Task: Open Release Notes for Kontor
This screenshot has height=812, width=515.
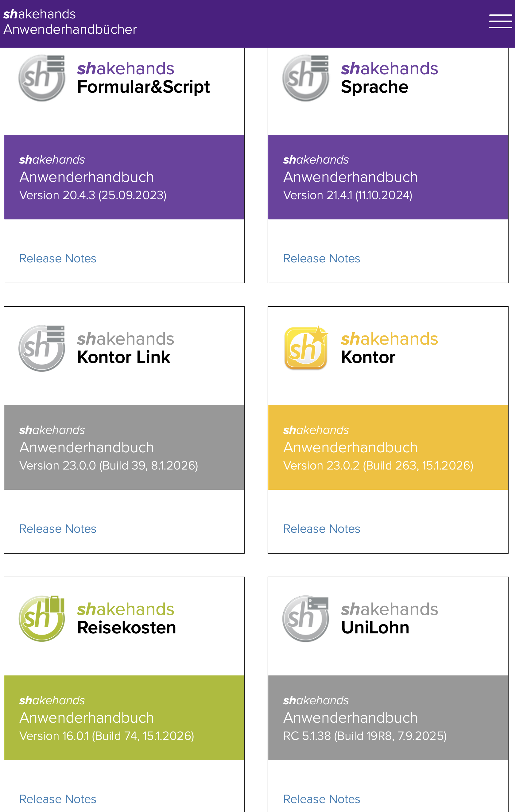Action: [321, 528]
